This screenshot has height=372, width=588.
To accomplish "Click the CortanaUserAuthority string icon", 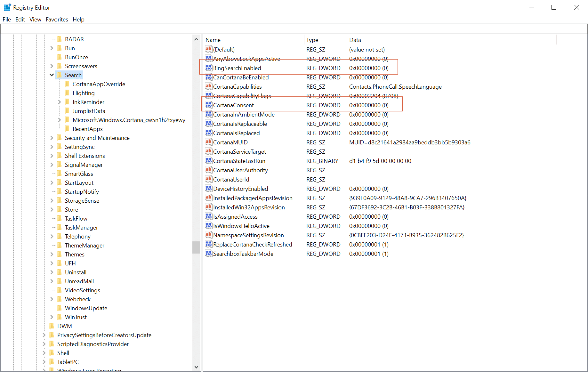I will click(x=209, y=170).
